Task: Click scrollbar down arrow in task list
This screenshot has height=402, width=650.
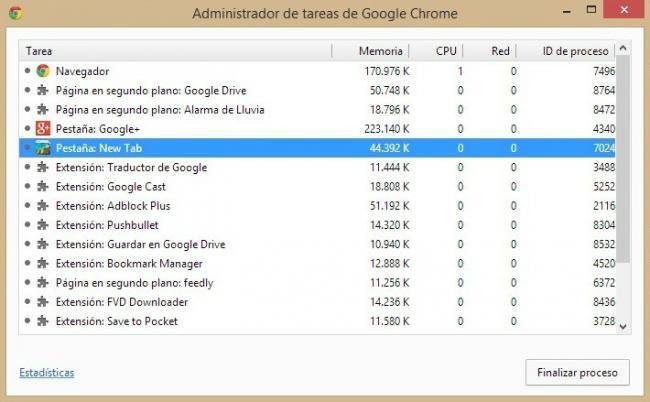Action: [x=623, y=327]
